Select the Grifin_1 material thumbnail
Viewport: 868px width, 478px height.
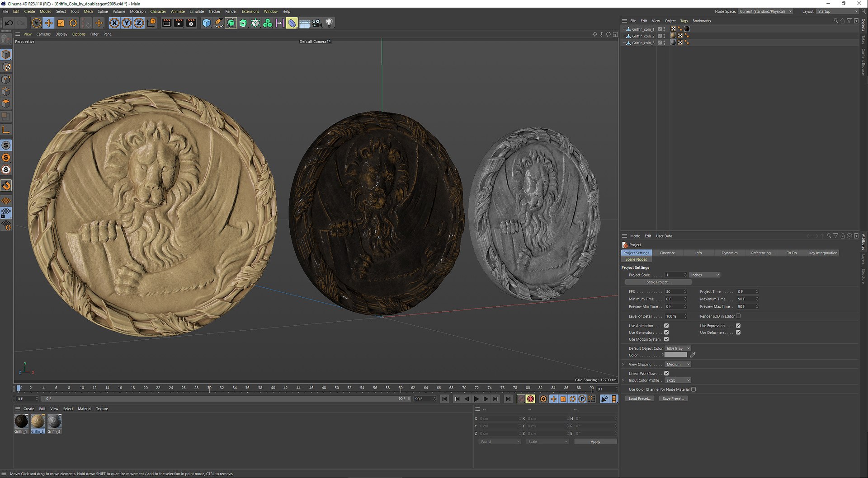(x=21, y=422)
